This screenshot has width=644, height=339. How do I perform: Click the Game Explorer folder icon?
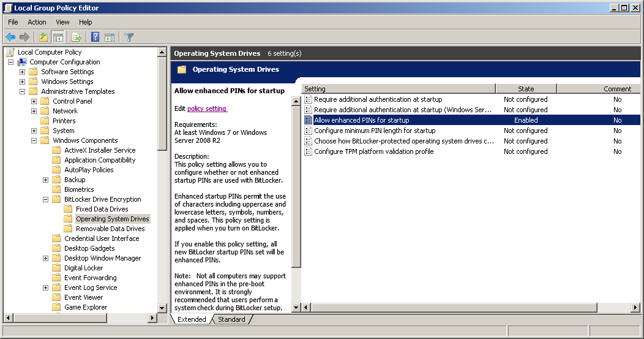click(x=57, y=307)
